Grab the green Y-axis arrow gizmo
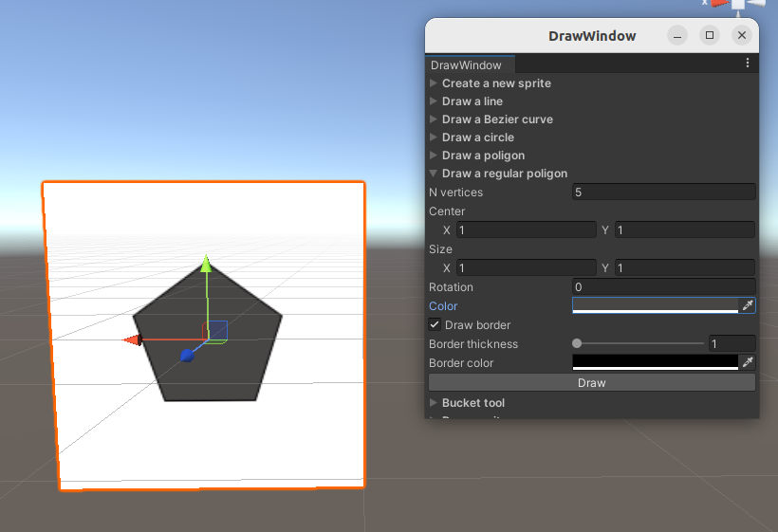The width and height of the screenshot is (778, 532). coord(207,265)
